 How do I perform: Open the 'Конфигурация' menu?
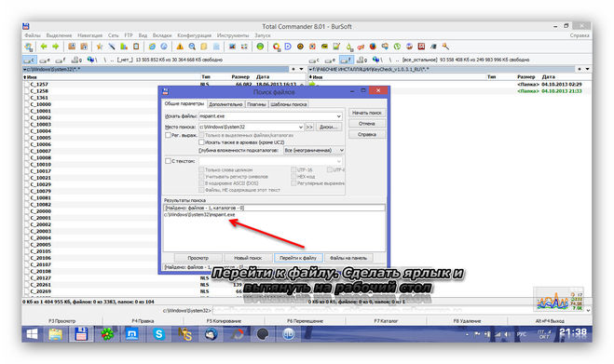pyautogui.click(x=194, y=35)
